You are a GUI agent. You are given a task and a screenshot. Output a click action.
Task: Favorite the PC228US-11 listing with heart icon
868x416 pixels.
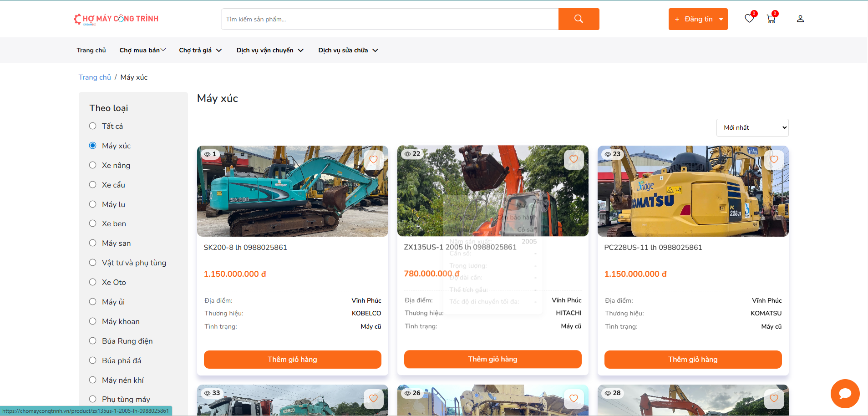point(774,160)
